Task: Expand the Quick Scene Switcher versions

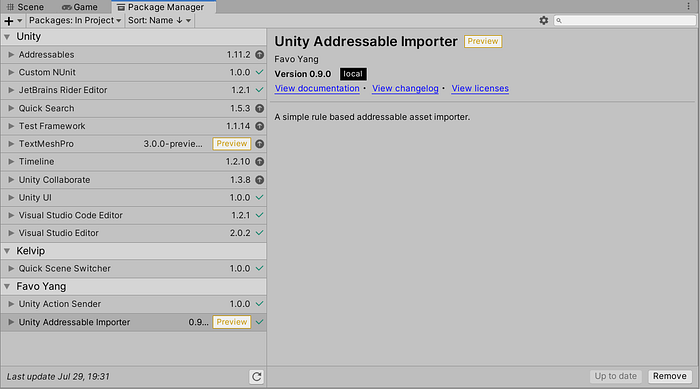Action: pyautogui.click(x=11, y=268)
